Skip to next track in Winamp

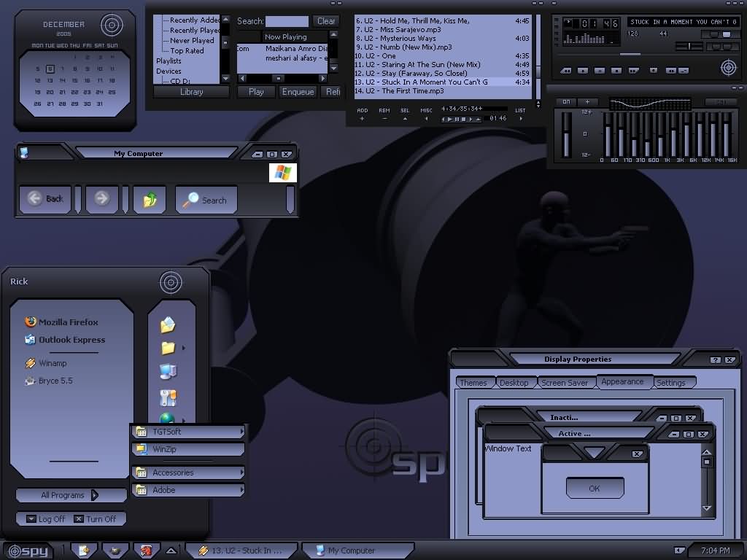pyautogui.click(x=634, y=71)
